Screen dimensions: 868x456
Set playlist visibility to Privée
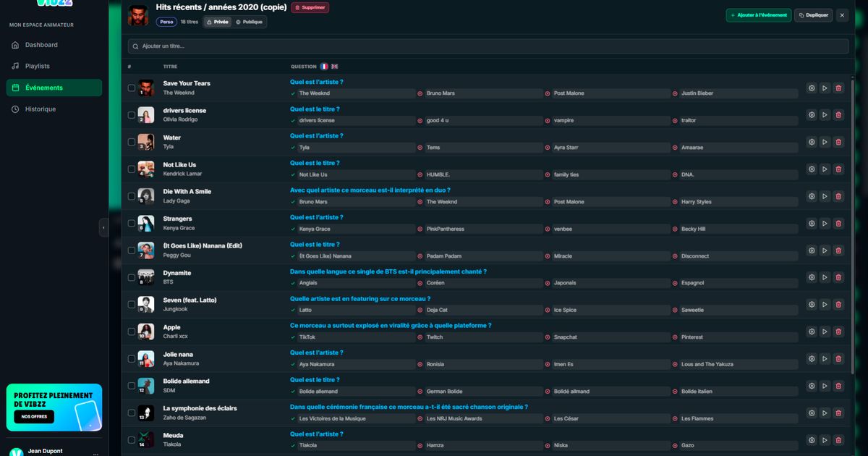click(x=218, y=22)
